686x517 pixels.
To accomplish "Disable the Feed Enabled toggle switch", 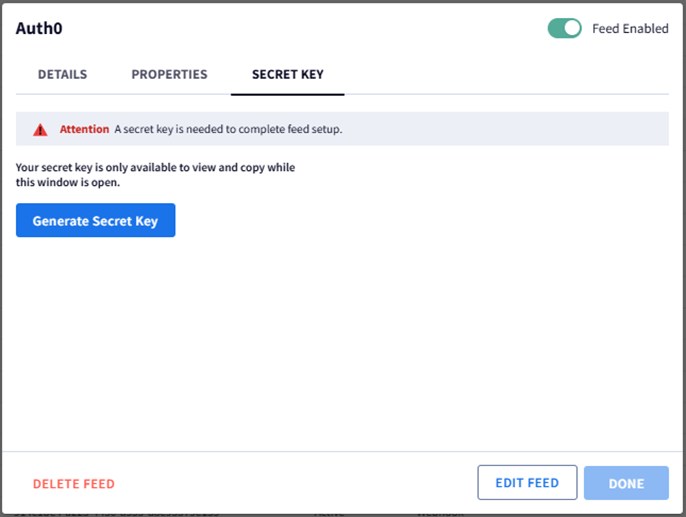I will [x=564, y=28].
